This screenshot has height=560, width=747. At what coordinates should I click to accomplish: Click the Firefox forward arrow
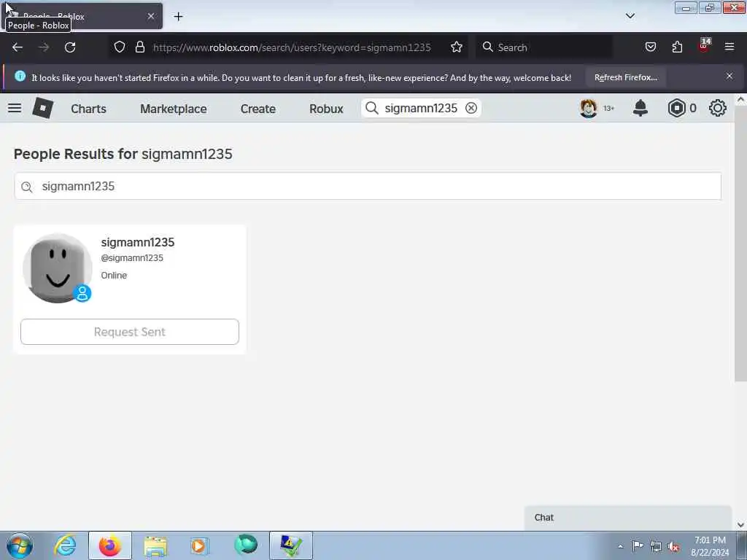(44, 47)
